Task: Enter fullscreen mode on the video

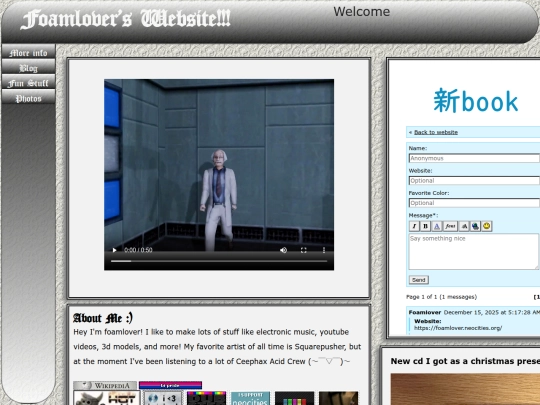Action: point(303,250)
